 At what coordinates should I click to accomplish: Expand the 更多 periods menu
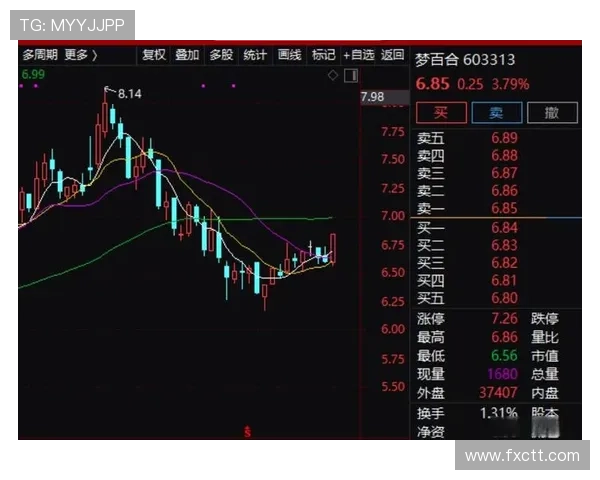pyautogui.click(x=81, y=55)
